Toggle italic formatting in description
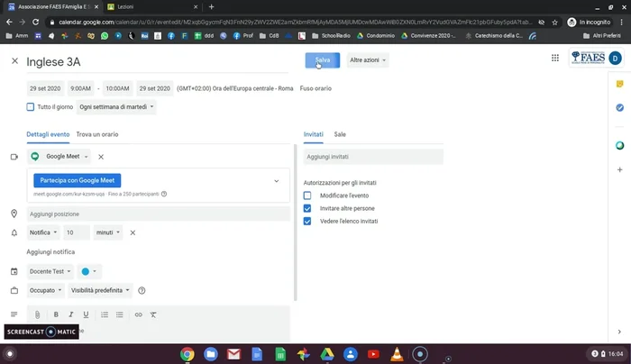 [71, 314]
